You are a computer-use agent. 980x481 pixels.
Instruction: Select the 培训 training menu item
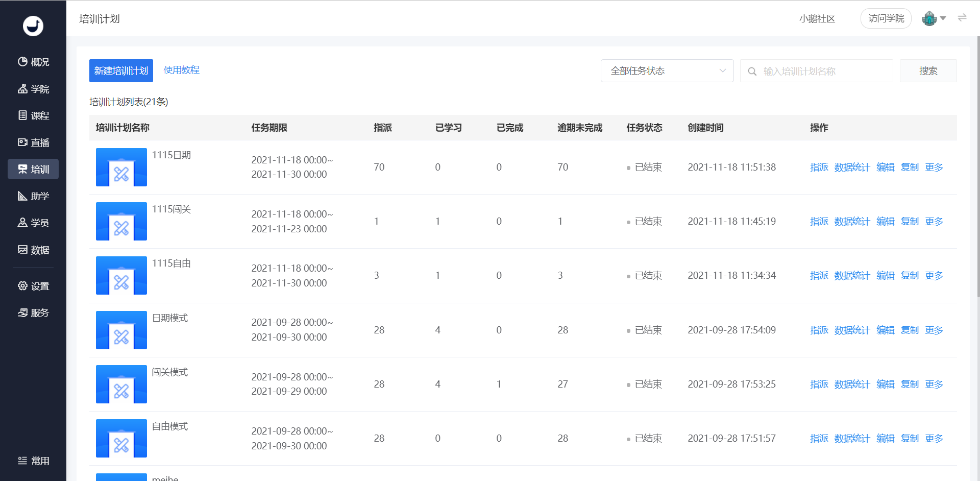(x=33, y=169)
